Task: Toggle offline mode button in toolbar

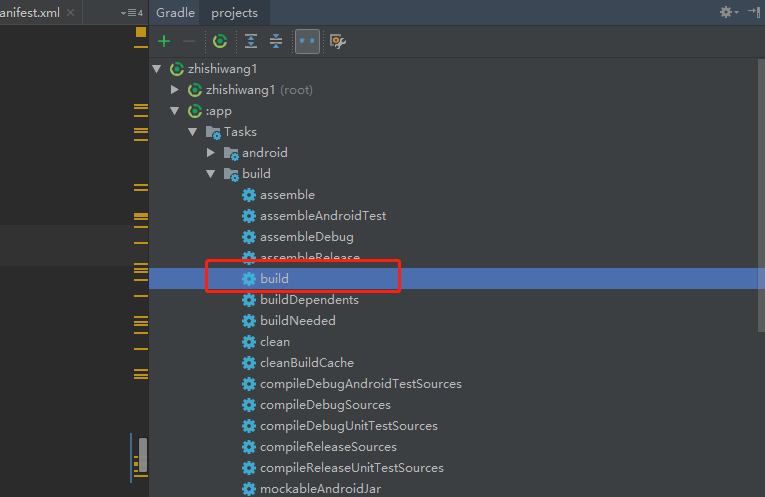Action: point(307,41)
